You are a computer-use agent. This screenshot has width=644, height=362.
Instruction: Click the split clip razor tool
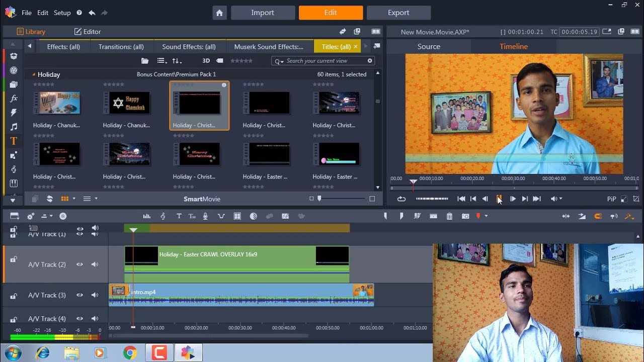point(417,216)
